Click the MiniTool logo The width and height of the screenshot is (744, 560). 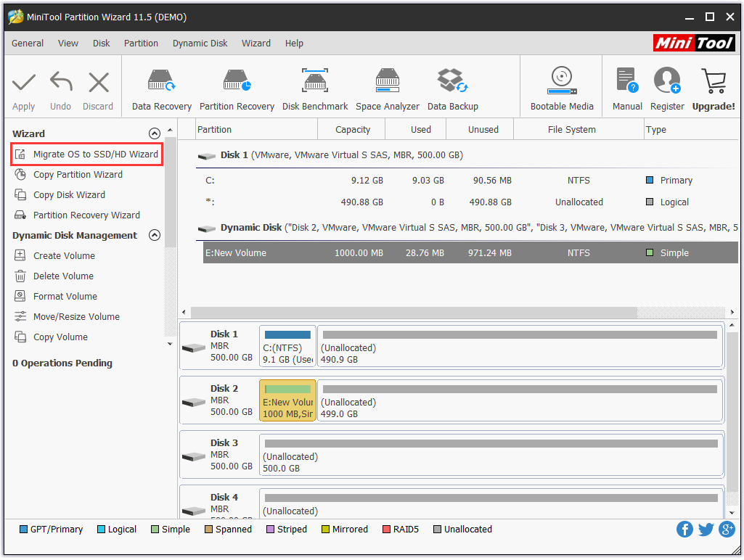coord(694,43)
